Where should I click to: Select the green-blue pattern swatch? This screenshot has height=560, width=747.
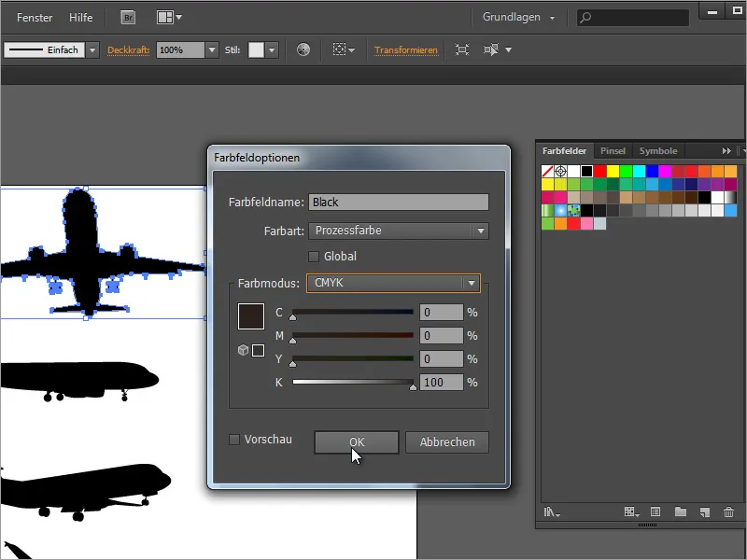click(573, 211)
